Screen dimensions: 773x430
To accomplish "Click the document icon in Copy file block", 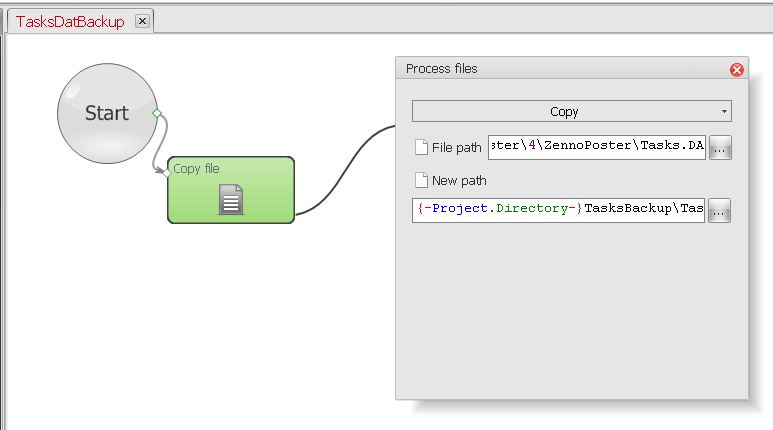I will (231, 200).
